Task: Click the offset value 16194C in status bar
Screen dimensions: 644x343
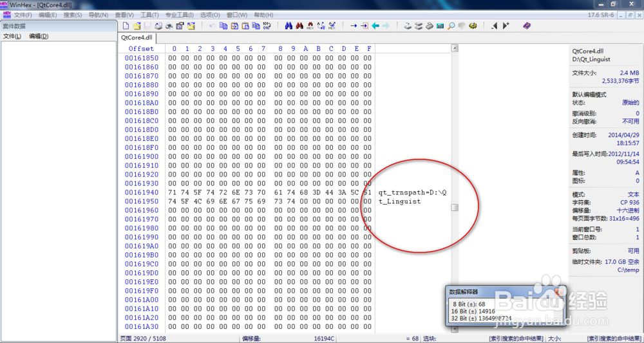Action: coord(324,339)
